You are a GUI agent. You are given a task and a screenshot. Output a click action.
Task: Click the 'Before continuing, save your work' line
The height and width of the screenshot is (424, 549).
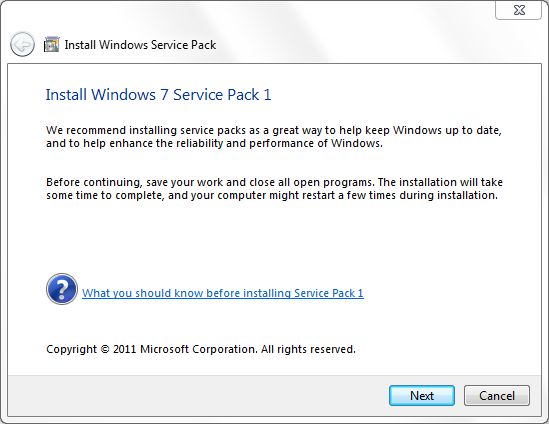coord(274,182)
